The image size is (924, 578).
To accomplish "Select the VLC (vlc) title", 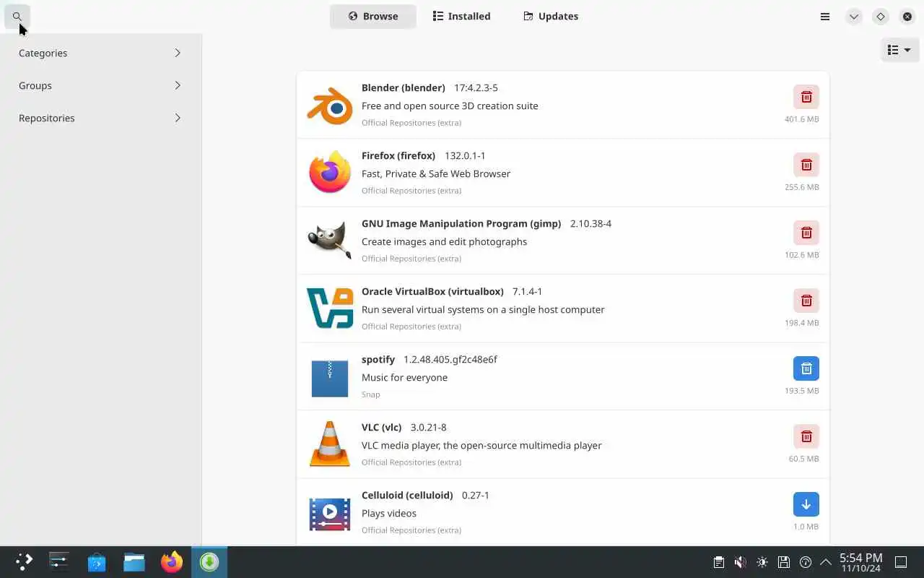I will [x=381, y=427].
